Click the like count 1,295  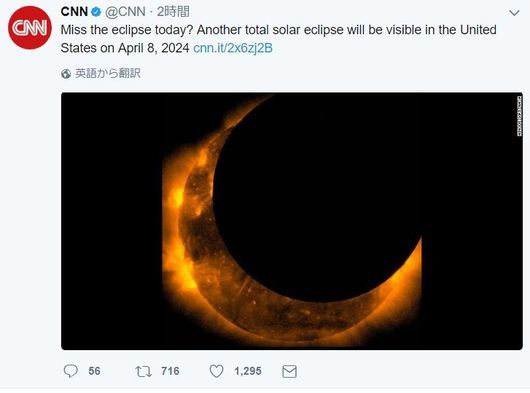point(248,371)
